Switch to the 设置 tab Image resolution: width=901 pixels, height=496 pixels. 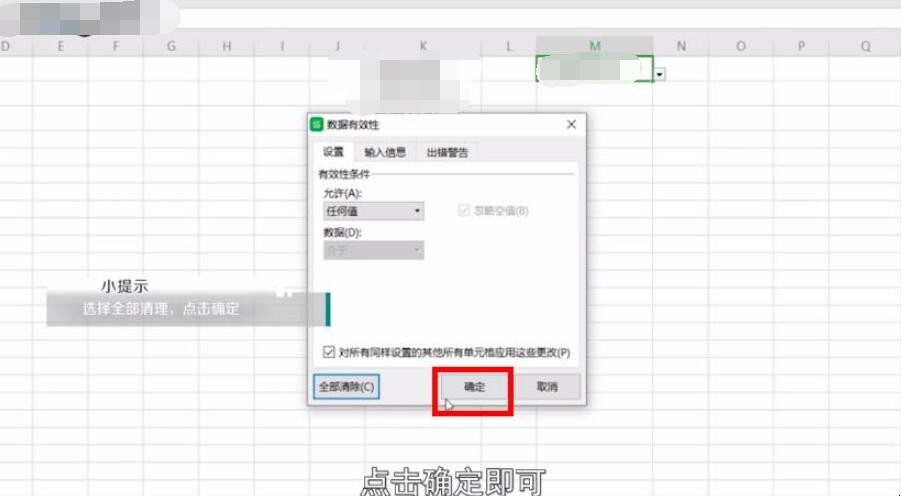tap(333, 152)
